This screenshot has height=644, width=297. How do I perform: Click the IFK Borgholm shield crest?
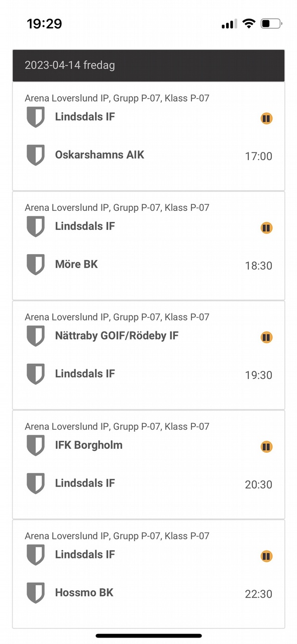coord(36,445)
